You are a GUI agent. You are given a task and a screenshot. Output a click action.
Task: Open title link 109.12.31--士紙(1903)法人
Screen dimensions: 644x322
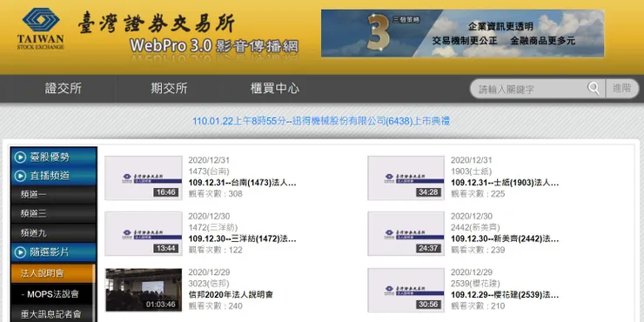click(x=505, y=183)
